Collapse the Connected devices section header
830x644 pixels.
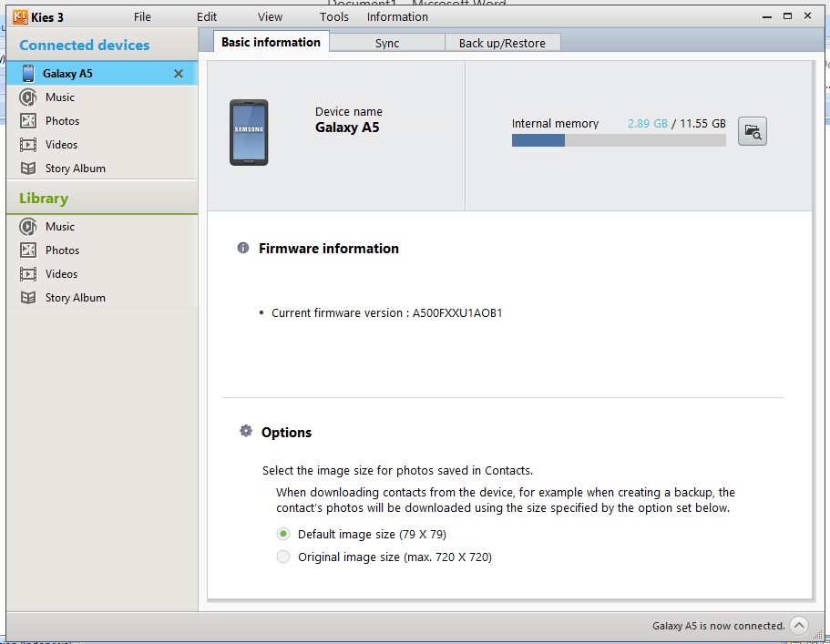tap(85, 44)
